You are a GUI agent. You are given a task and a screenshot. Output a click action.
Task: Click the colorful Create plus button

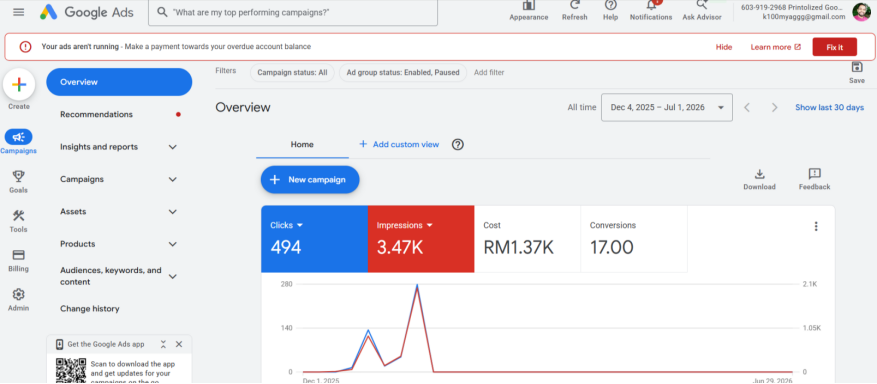19,84
